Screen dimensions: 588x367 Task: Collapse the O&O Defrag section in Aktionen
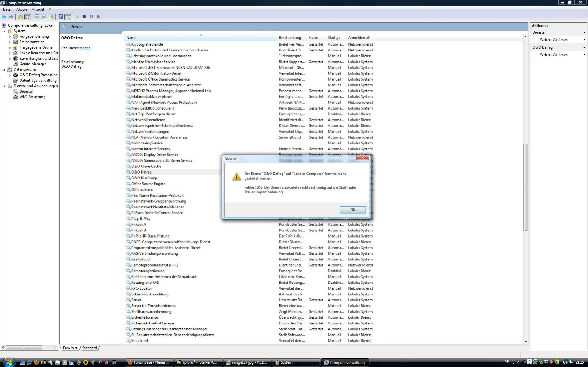coord(584,47)
